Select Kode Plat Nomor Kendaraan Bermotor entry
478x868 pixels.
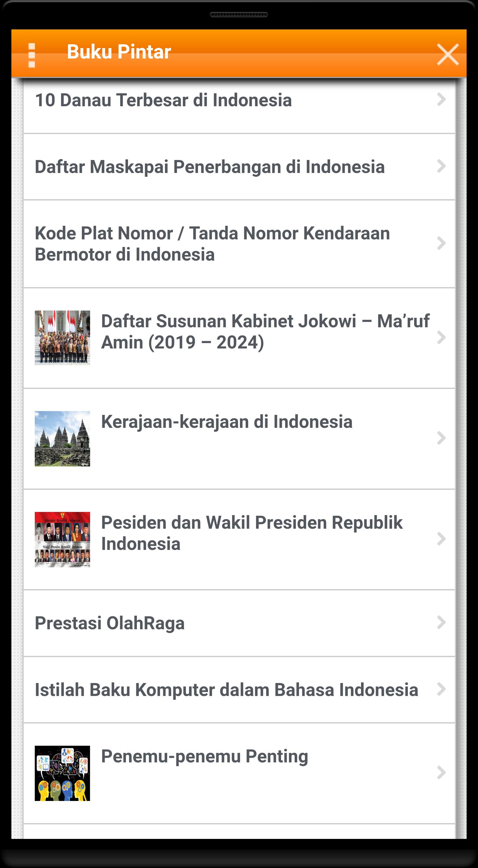point(212,243)
